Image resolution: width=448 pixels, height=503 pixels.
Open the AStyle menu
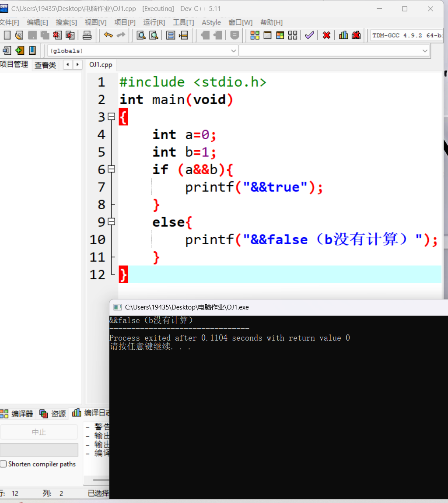211,22
